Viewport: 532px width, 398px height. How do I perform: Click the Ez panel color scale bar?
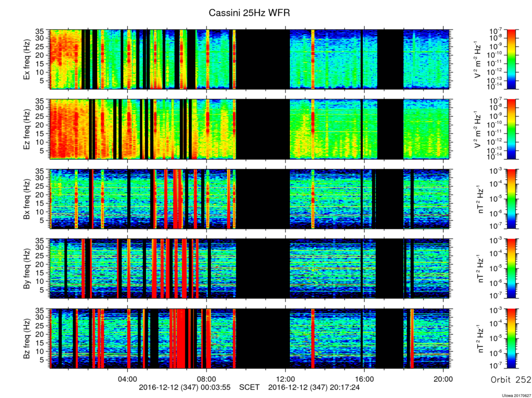point(511,129)
